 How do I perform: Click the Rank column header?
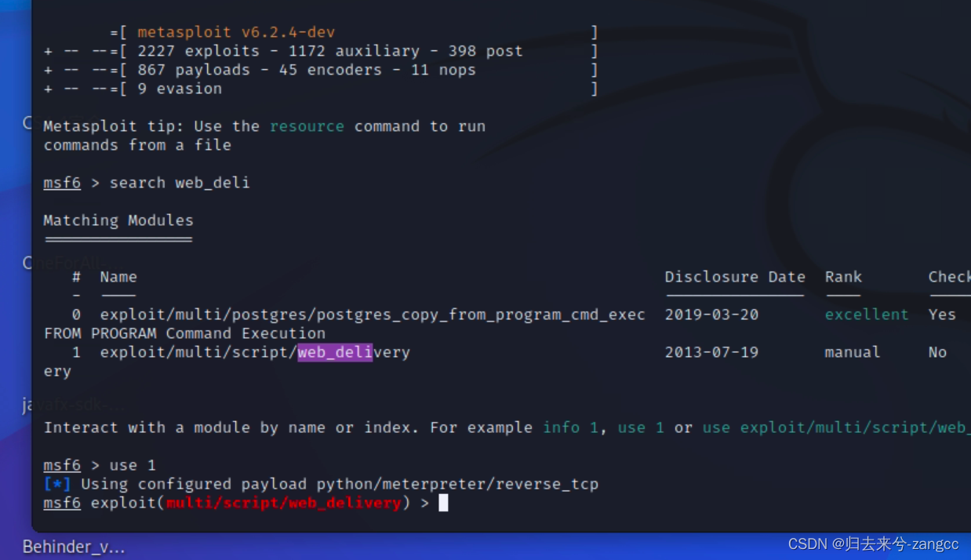point(842,276)
